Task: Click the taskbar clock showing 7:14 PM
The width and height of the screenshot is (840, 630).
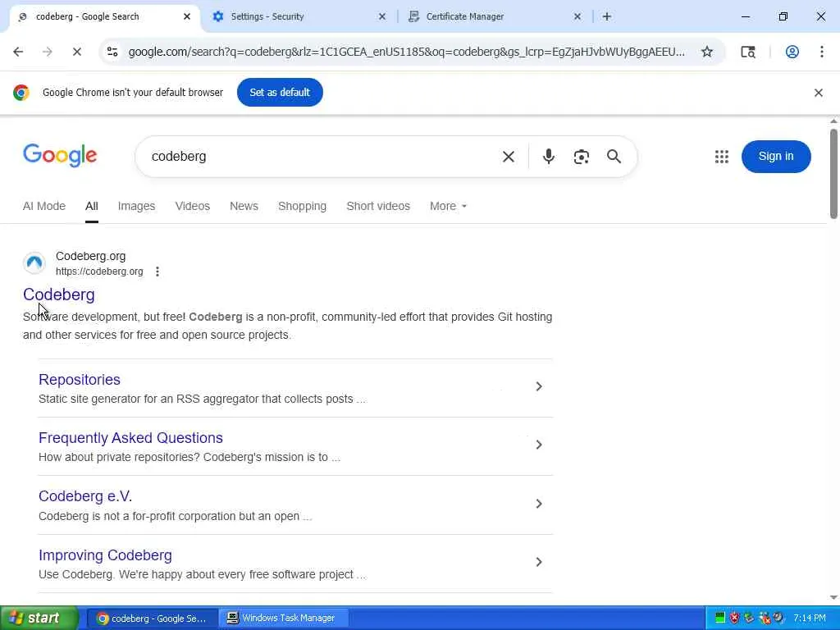Action: point(810,619)
